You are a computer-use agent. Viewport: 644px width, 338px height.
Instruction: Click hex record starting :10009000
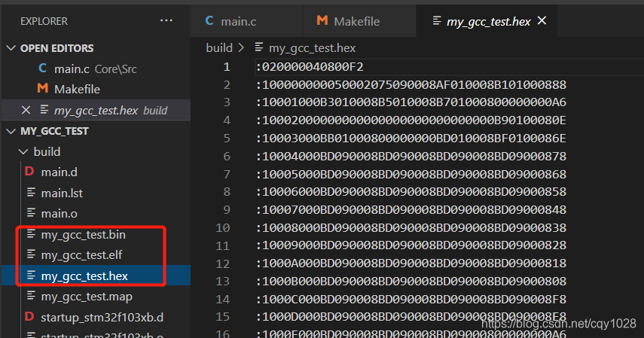(411, 245)
